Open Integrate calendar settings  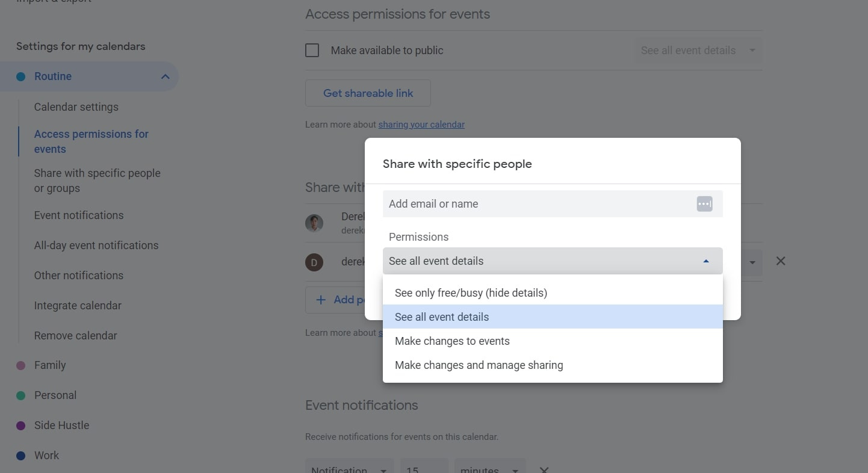[x=78, y=305]
